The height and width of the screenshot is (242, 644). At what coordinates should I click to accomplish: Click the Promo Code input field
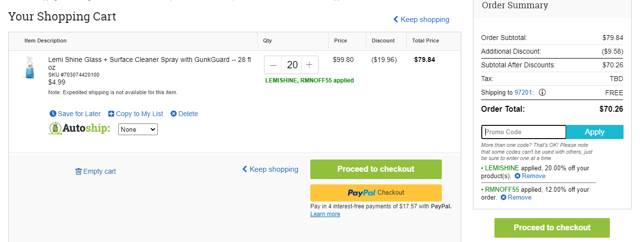pyautogui.click(x=524, y=132)
